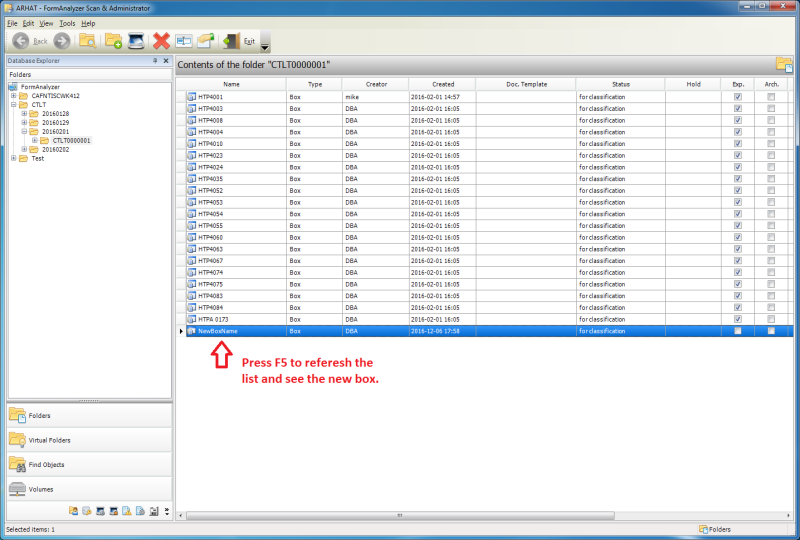Click the database key icon in bottom strip

pyautogui.click(x=87, y=511)
